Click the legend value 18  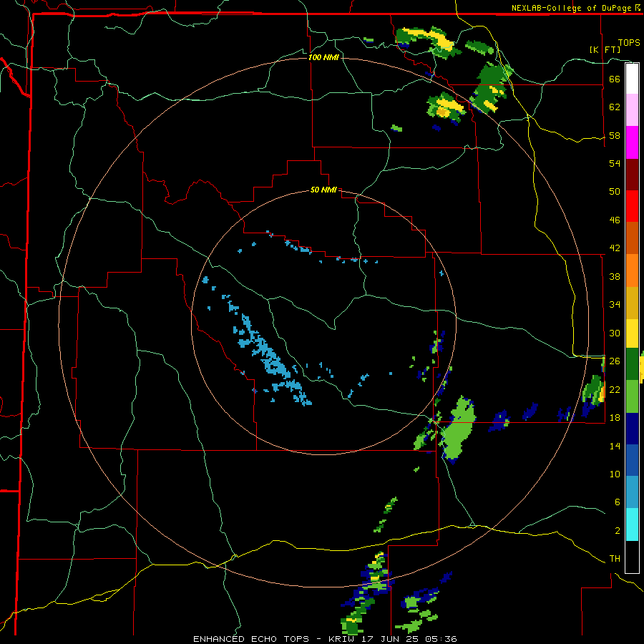615,418
